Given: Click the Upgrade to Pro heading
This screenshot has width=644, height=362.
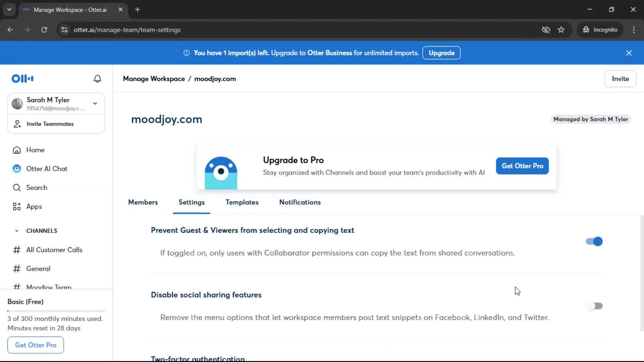Looking at the screenshot, I should (x=293, y=160).
